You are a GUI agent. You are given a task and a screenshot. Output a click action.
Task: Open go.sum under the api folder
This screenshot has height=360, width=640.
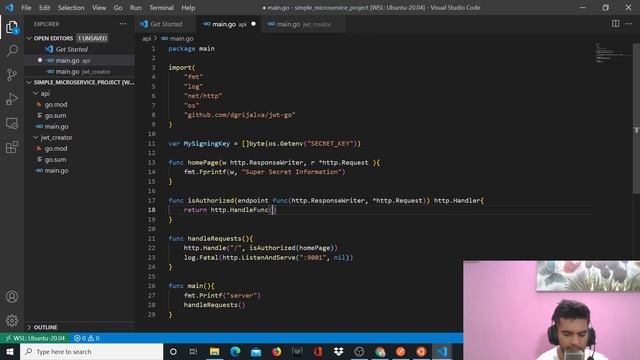click(x=80, y=116)
